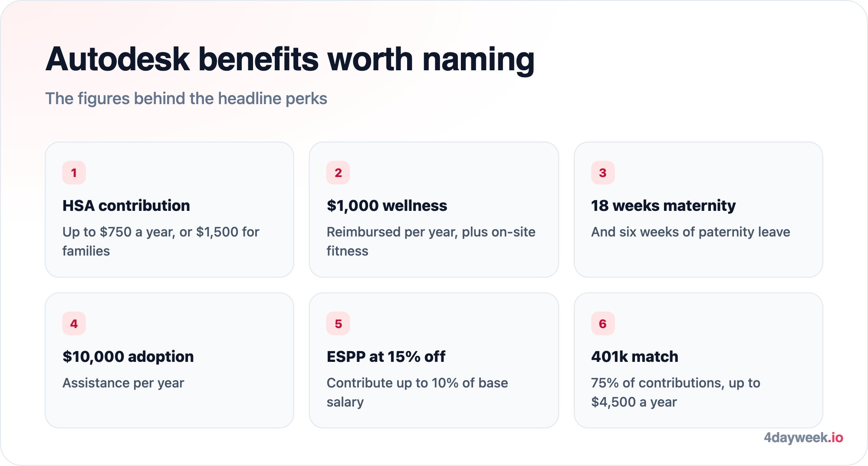The image size is (868, 466).
Task: Click the number 2 badge
Action: click(338, 173)
